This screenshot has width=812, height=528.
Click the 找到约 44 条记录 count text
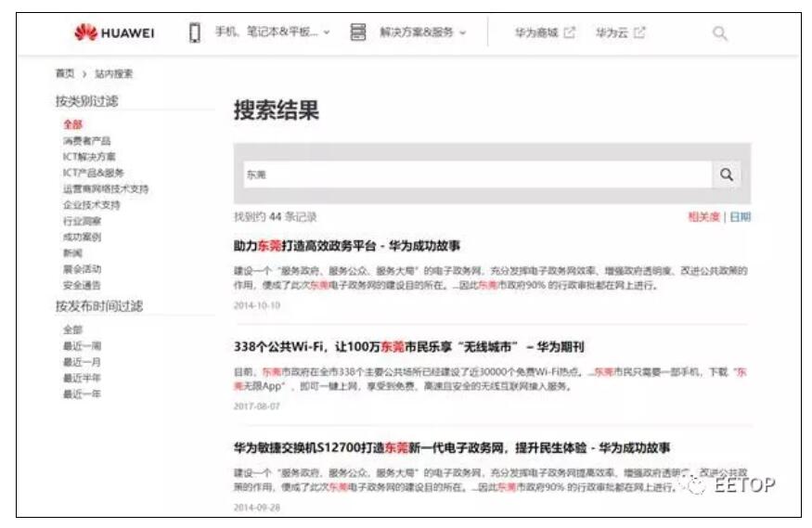coord(275,216)
